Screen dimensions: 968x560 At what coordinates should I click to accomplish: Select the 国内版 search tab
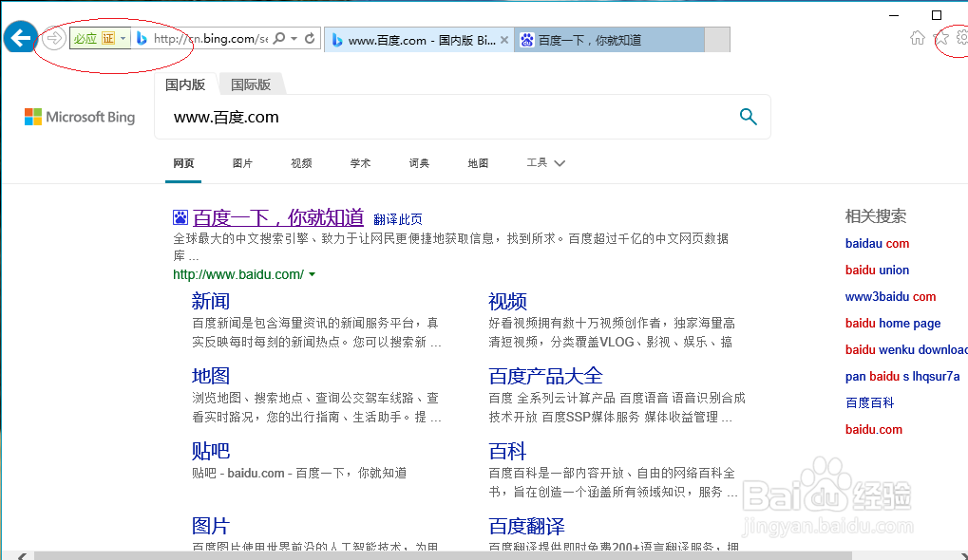(185, 84)
